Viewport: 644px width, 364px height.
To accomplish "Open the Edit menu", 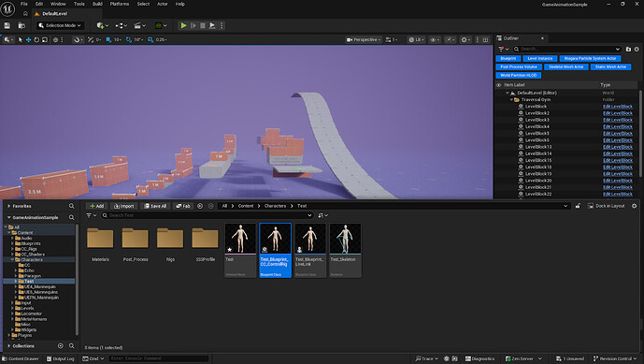I will 39,4.
